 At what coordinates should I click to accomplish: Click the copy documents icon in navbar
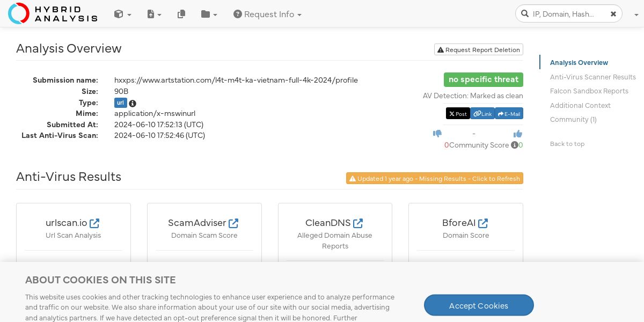pyautogui.click(x=181, y=14)
